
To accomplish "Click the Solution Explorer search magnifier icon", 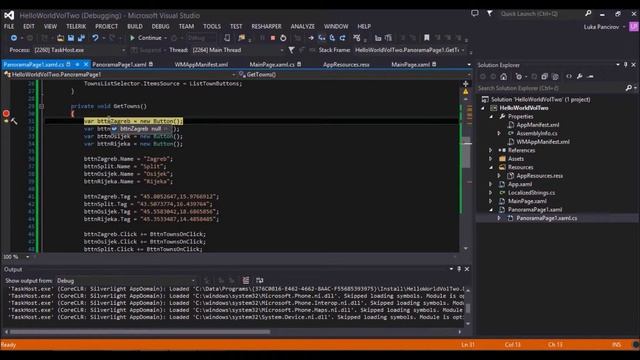I will pyautogui.click(x=629, y=88).
